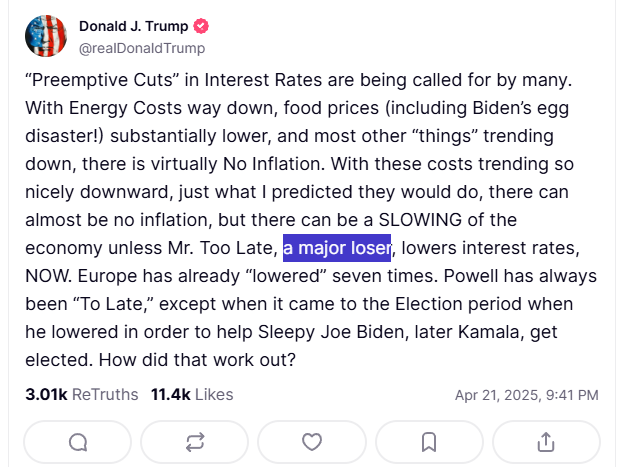Like the post with the heart icon

312,442
